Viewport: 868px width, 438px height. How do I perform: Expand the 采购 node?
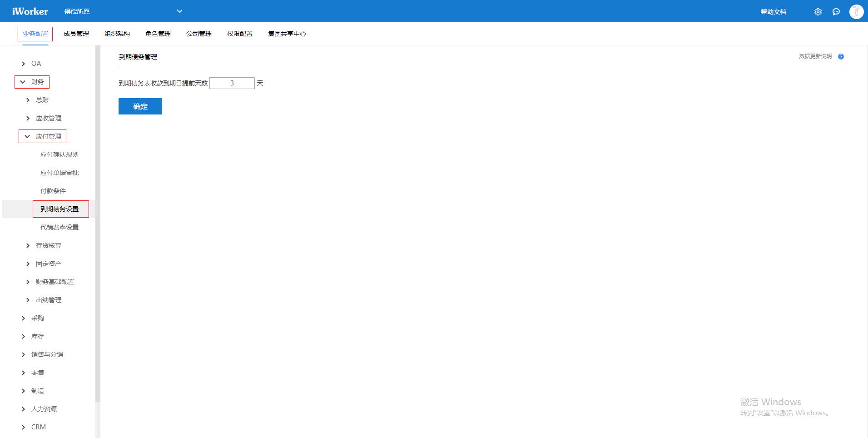point(23,318)
